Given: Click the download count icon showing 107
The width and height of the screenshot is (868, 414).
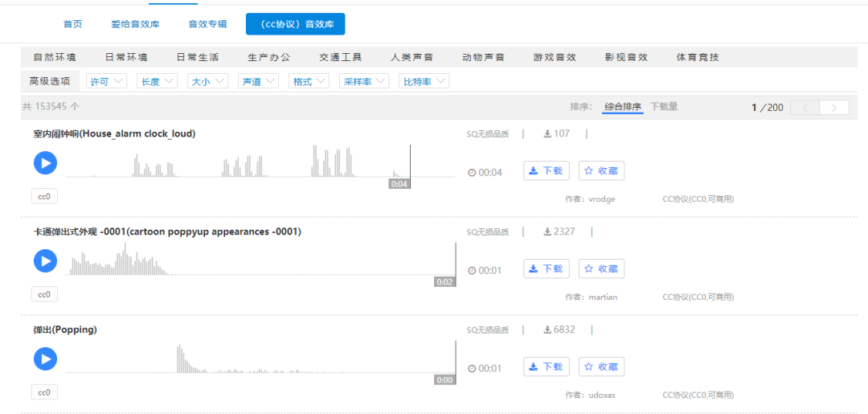Looking at the screenshot, I should coord(547,133).
